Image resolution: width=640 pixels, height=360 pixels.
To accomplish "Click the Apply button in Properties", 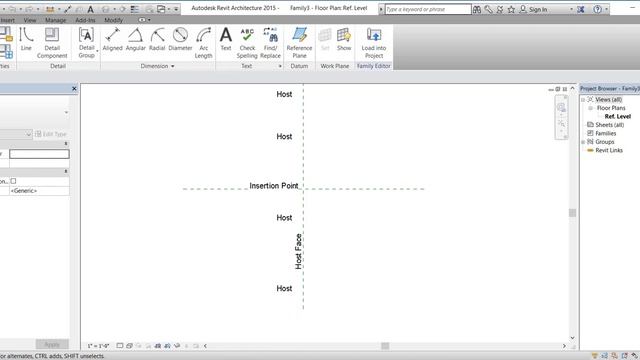I will (52, 344).
